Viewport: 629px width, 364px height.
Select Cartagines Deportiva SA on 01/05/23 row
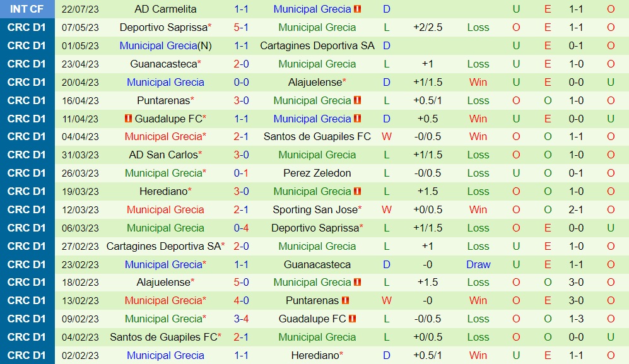click(317, 46)
